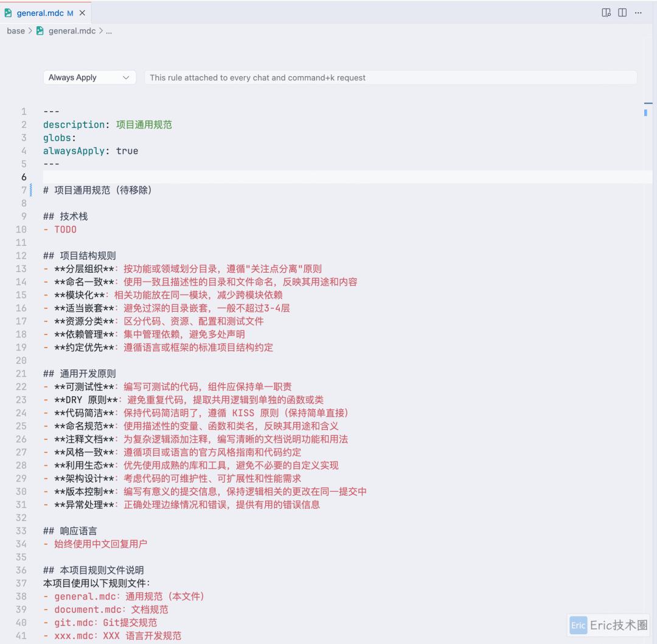
Task: Open the More Actions ellipsis menu
Action: click(x=638, y=13)
